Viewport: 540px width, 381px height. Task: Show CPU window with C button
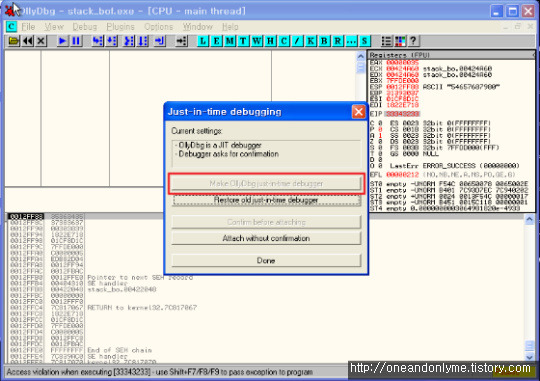(284, 41)
